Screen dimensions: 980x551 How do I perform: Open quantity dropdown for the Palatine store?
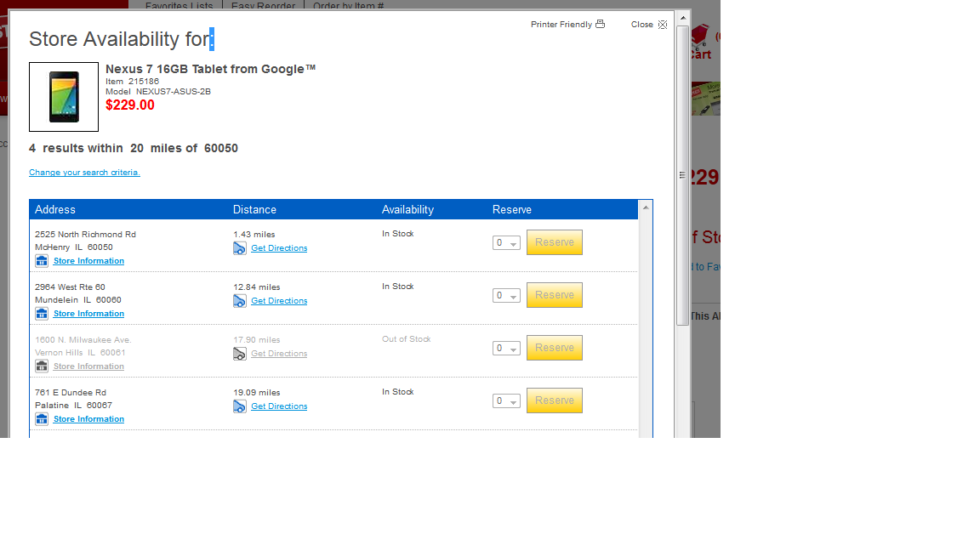506,401
